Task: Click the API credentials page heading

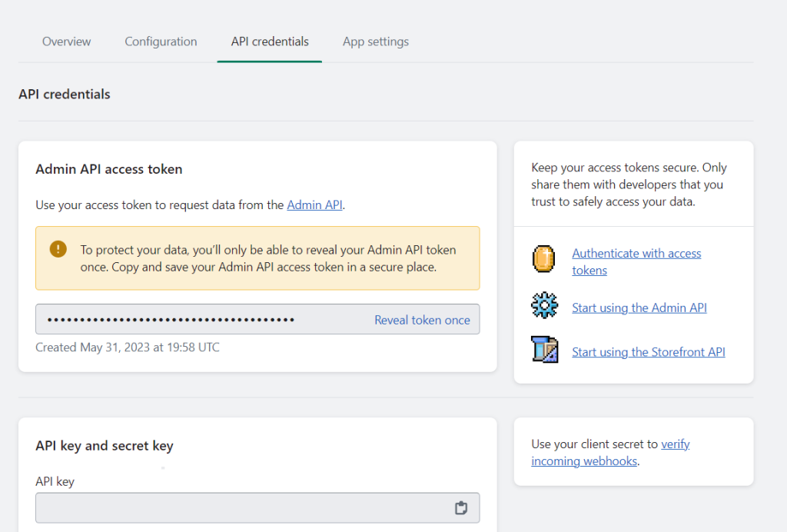Action: 65,95
